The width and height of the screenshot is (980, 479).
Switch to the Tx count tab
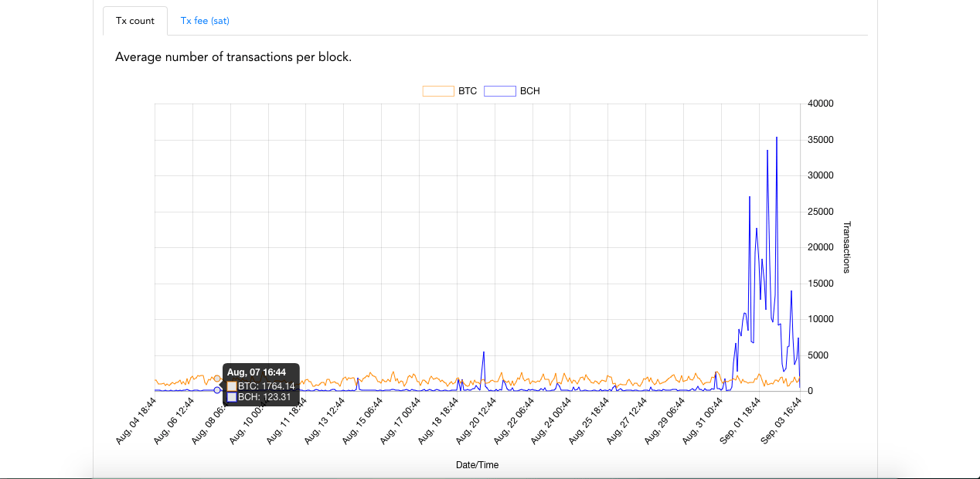135,21
